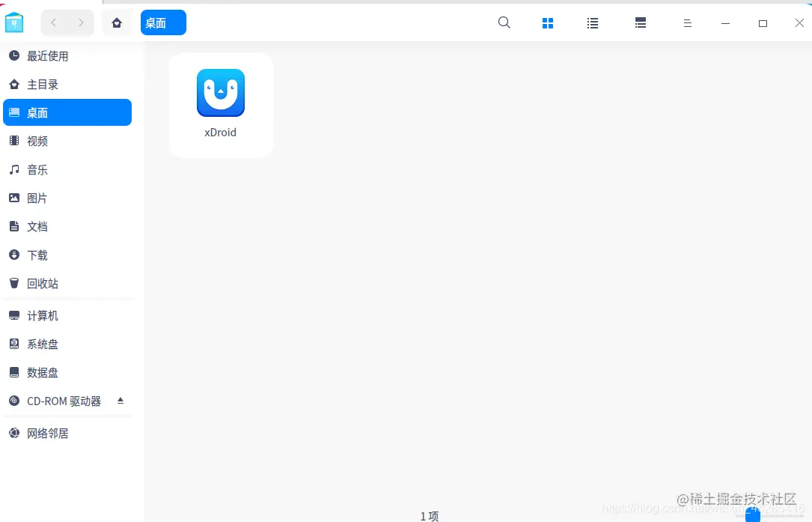This screenshot has width=812, height=522.
Task: Eject the CD-ROM drive
Action: [120, 401]
